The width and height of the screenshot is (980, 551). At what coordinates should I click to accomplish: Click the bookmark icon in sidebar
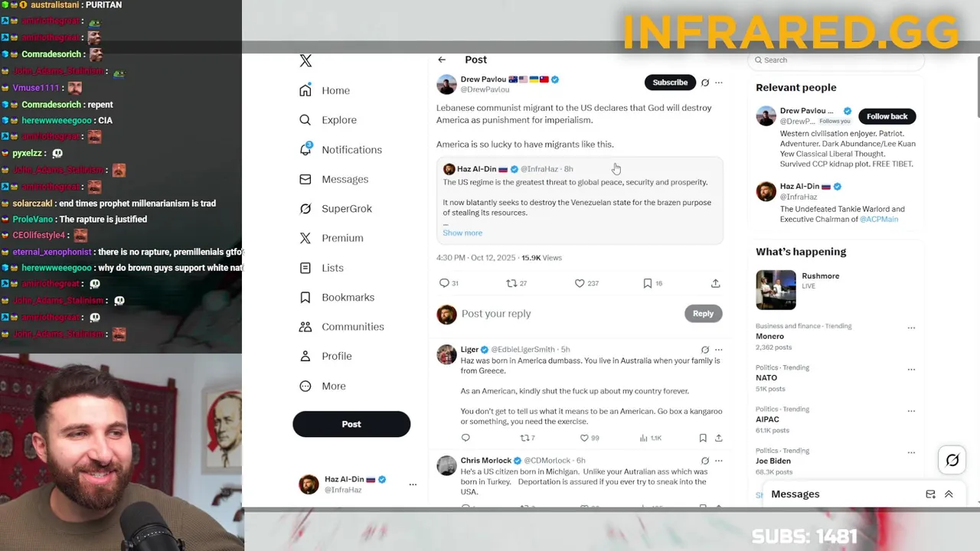pyautogui.click(x=305, y=297)
